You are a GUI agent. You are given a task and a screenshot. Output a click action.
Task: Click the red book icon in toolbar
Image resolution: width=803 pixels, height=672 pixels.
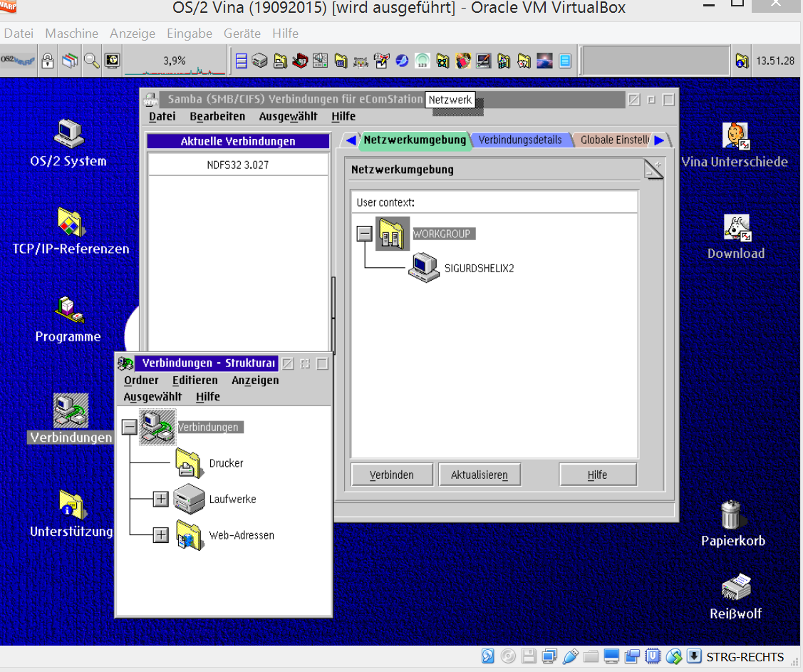(x=300, y=61)
